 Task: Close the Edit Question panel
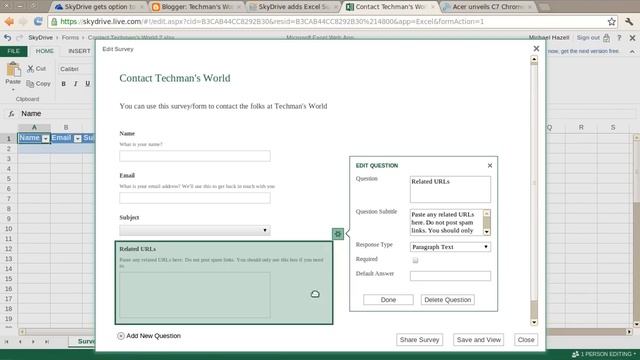tap(490, 165)
